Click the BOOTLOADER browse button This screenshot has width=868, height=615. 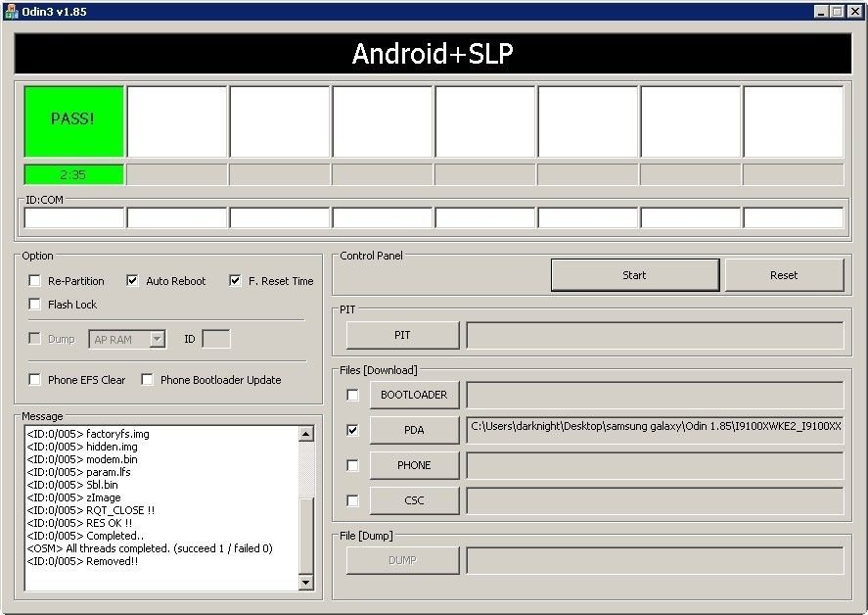414,395
